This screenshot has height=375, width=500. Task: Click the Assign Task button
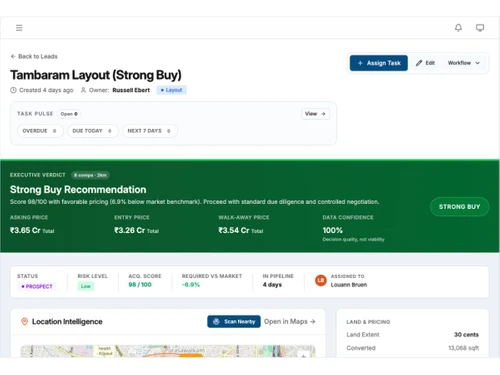[x=378, y=63]
